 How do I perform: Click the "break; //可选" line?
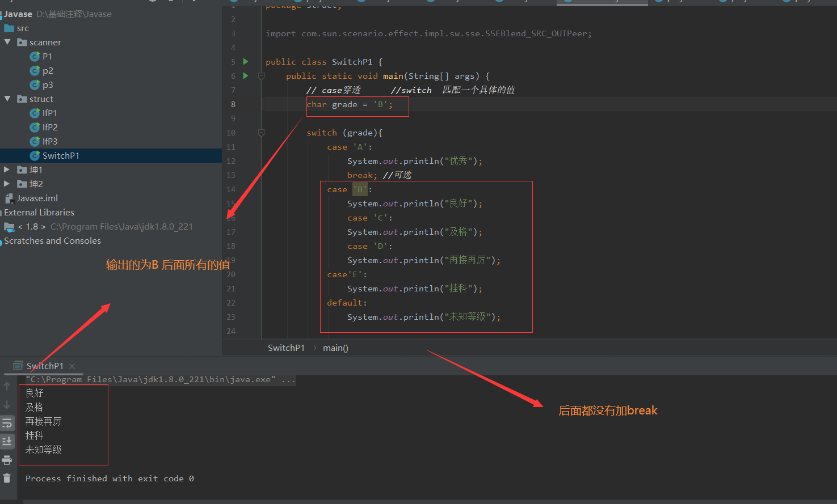click(379, 175)
